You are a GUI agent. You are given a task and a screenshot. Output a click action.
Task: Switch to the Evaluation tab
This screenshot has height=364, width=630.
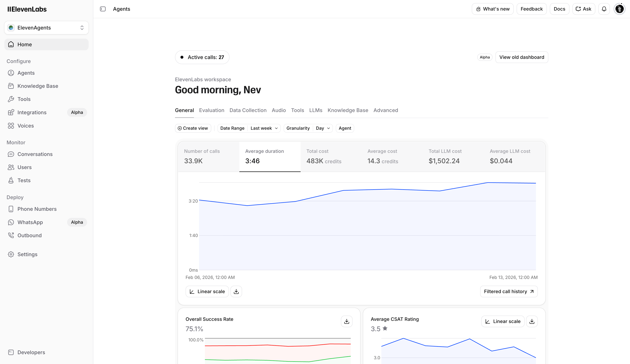[211, 110]
